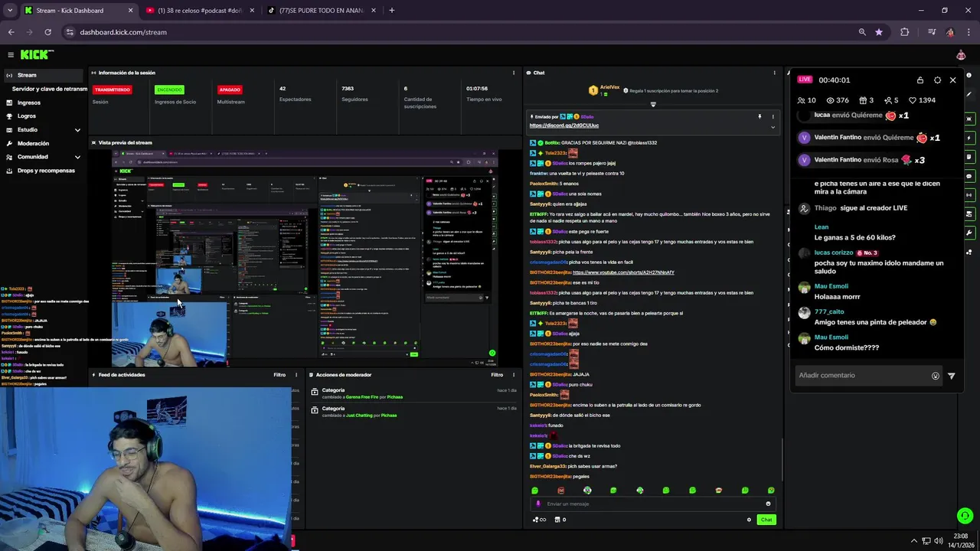Click Garena Free Fire category link
Image resolution: width=980 pixels, height=551 pixels.
click(363, 397)
